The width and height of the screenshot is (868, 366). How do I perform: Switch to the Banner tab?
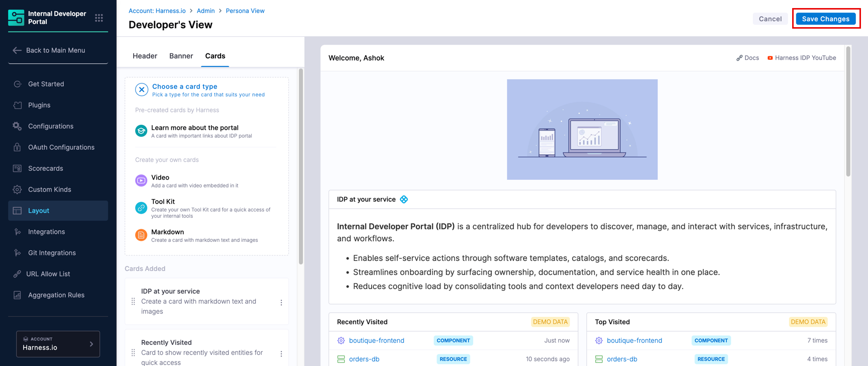click(181, 56)
